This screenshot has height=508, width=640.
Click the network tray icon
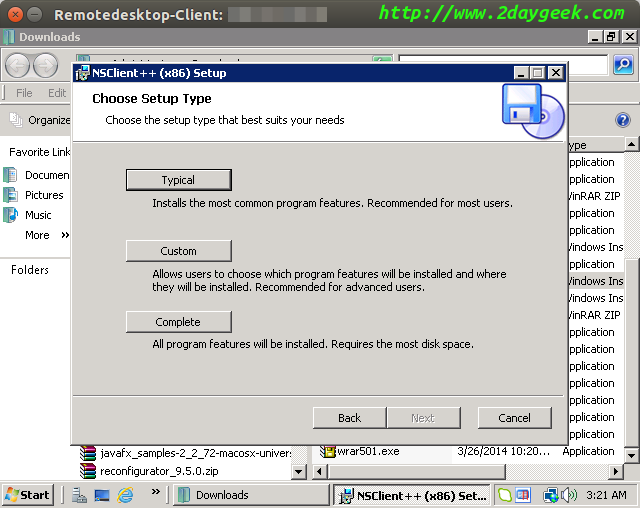[x=551, y=495]
